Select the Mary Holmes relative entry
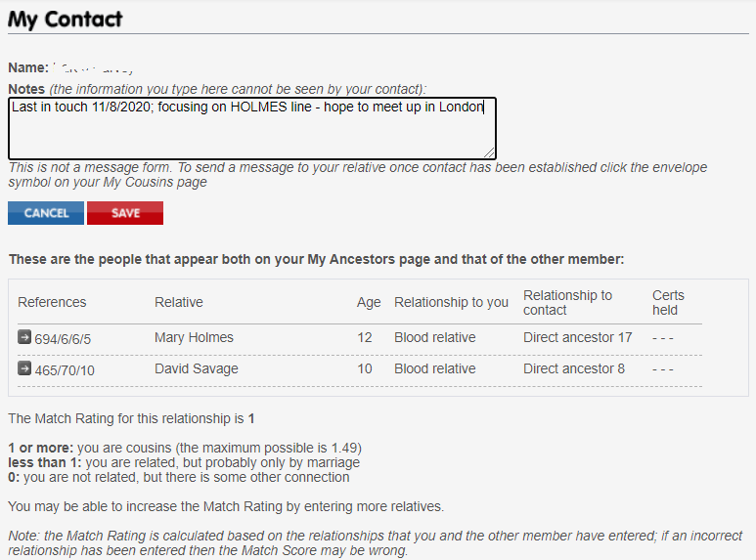The image size is (756, 560). [194, 337]
